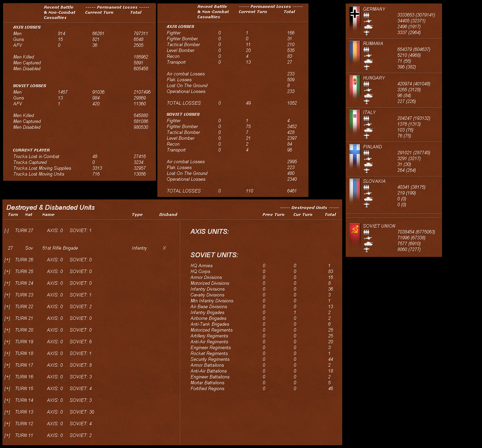Screen dimensions: 482x448
Task: Click Germany's manpower value 3333653 (3079141)
Action: tap(416, 15)
